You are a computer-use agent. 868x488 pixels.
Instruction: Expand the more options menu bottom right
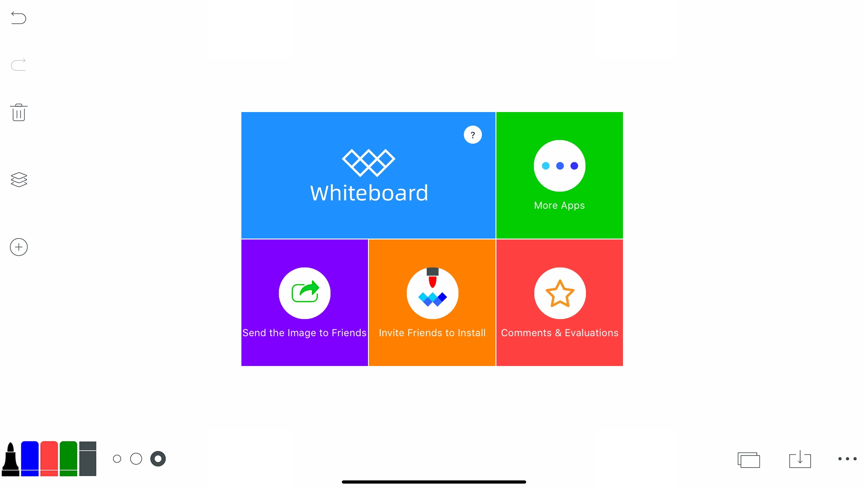[x=848, y=459]
